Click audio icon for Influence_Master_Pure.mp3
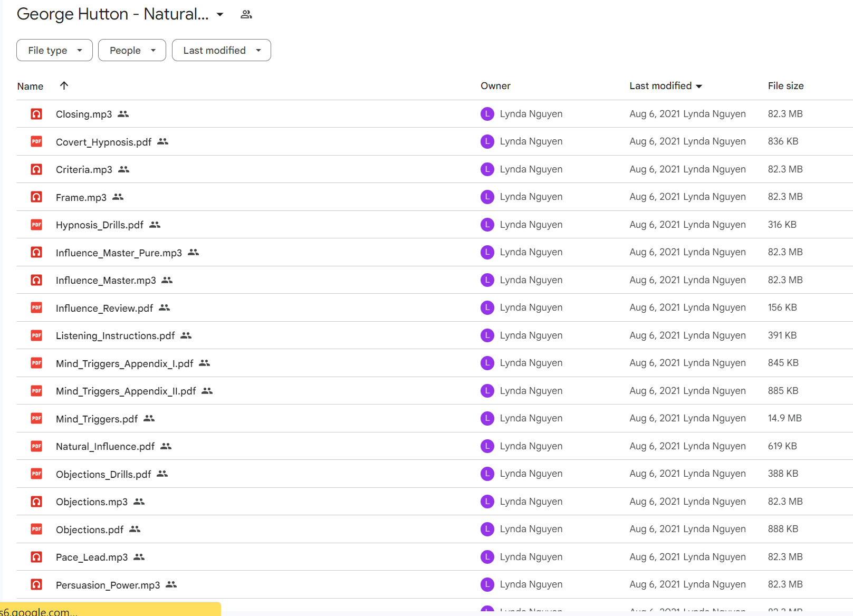853x616 pixels. click(36, 252)
